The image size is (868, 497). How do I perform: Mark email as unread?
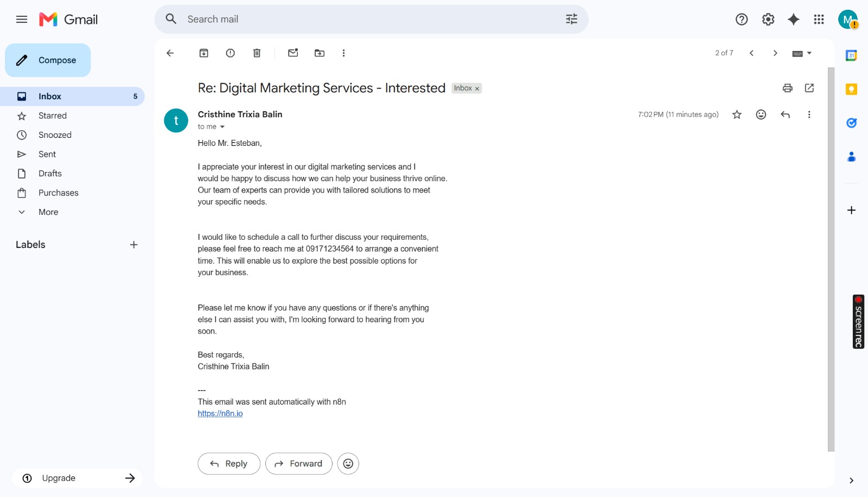tap(293, 53)
